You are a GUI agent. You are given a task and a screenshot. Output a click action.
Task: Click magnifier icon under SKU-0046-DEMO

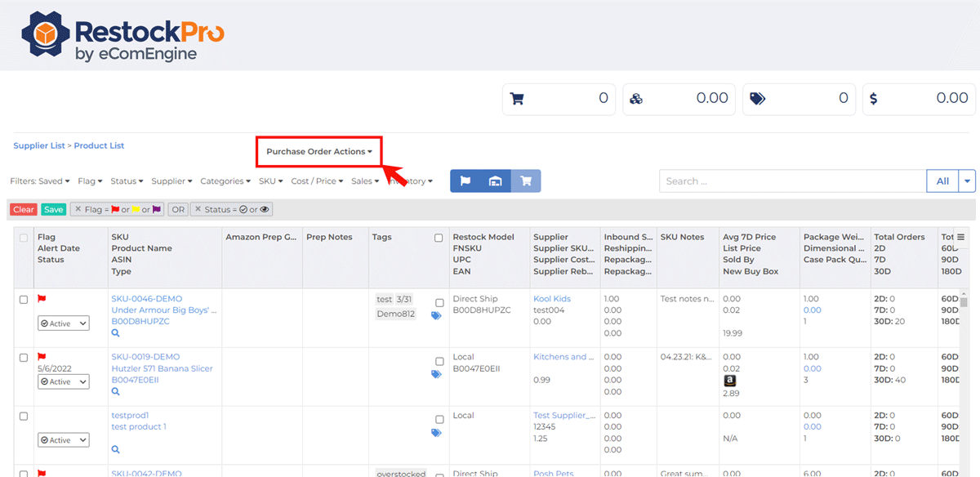[x=116, y=333]
